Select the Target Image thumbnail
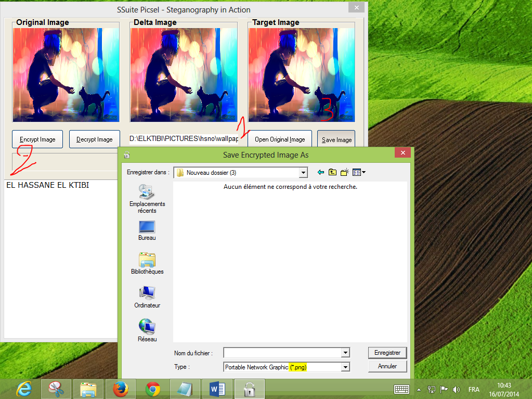532x399 pixels. pos(302,75)
